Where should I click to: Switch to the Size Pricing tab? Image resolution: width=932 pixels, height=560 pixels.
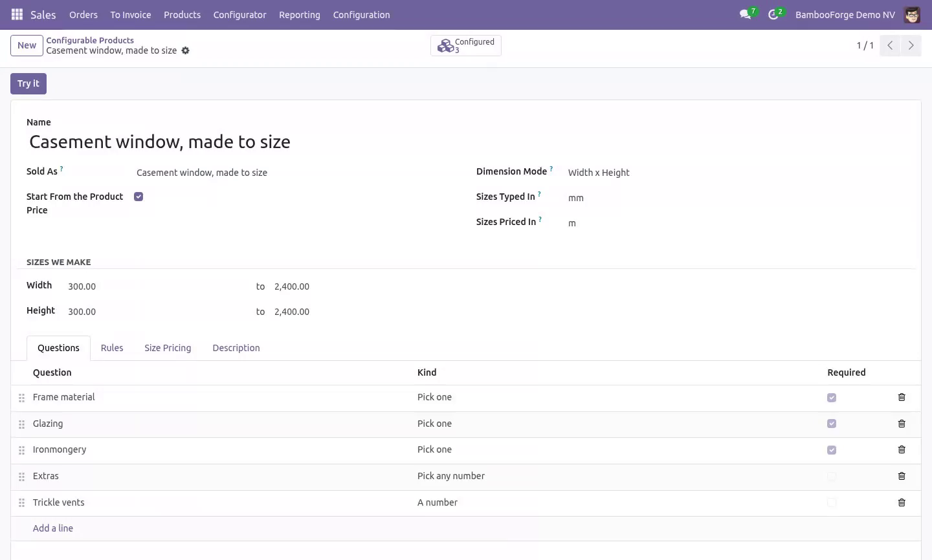tap(168, 348)
